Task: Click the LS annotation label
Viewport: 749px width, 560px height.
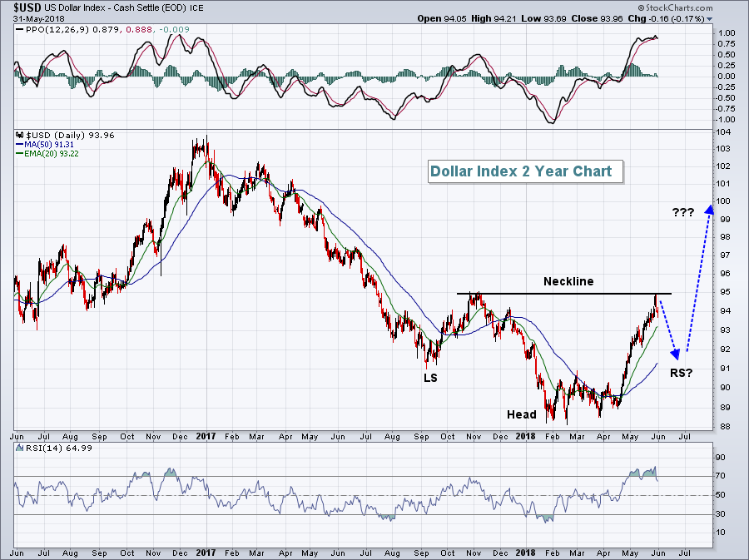Action: (430, 378)
